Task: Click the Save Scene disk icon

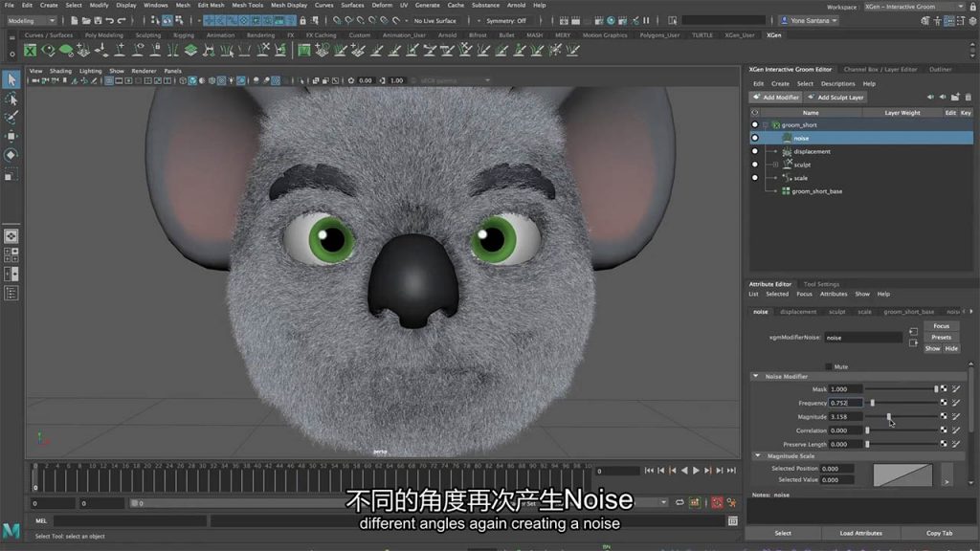Action: (98, 21)
